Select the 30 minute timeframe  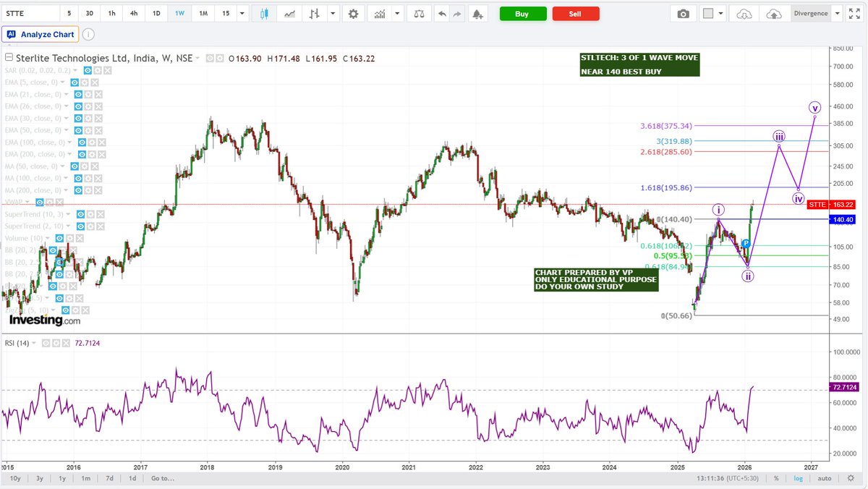coord(90,14)
